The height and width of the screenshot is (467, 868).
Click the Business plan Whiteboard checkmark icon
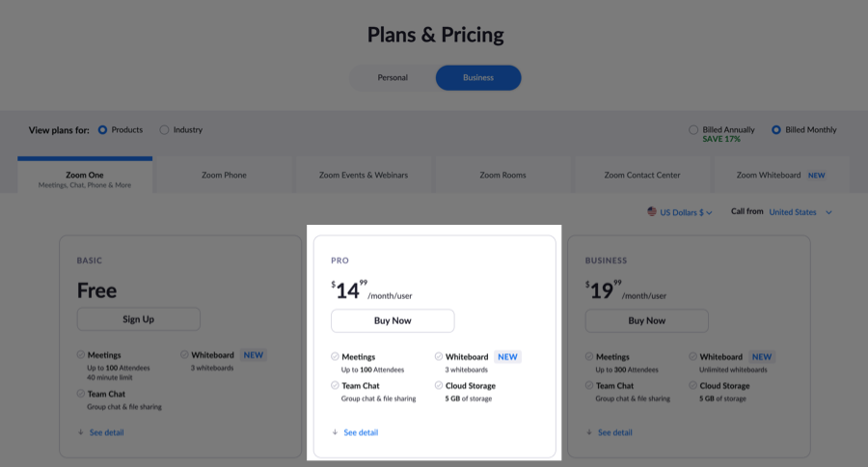tap(692, 356)
